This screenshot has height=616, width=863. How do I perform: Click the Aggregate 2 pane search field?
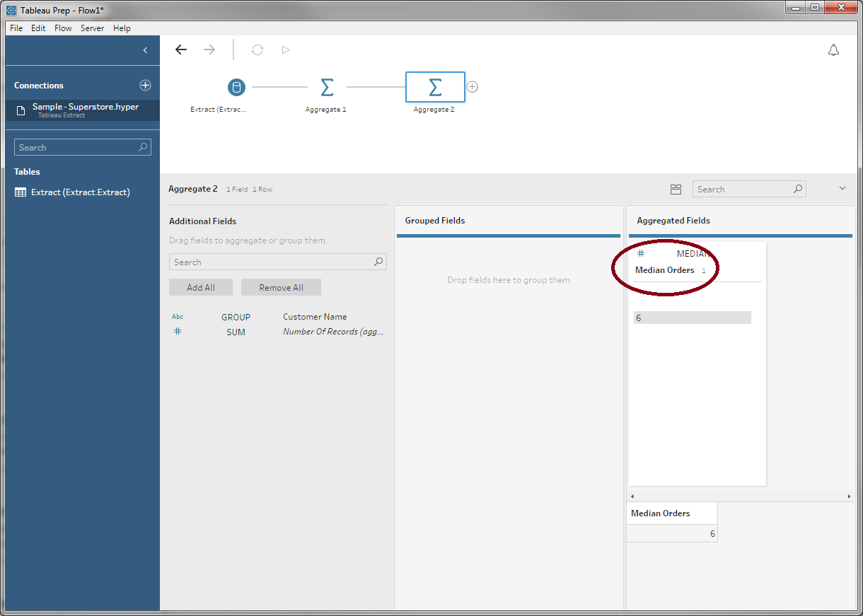(x=749, y=189)
